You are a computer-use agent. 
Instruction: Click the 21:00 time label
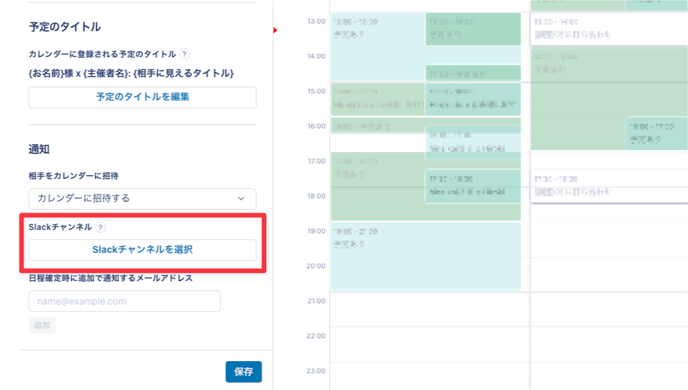tap(316, 301)
